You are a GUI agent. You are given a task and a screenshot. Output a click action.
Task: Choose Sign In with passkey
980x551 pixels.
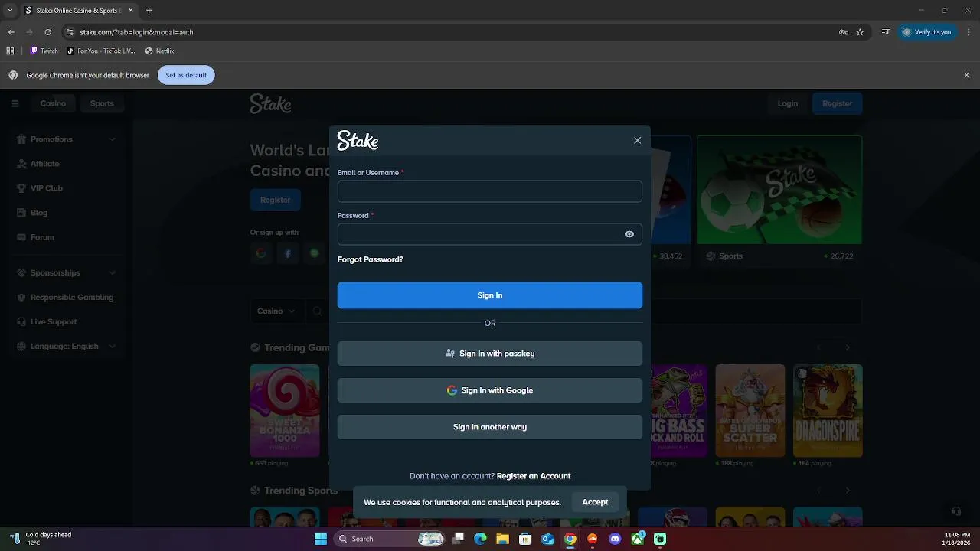[x=490, y=354]
